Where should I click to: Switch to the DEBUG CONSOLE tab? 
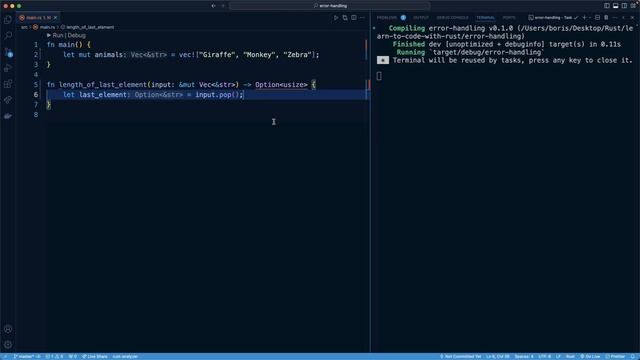(x=453, y=18)
